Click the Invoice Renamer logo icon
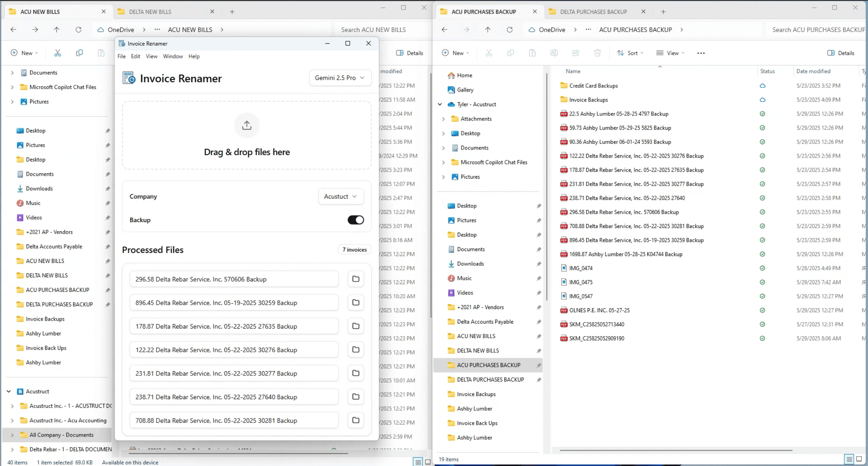This screenshot has height=466, width=868. pyautogui.click(x=129, y=78)
